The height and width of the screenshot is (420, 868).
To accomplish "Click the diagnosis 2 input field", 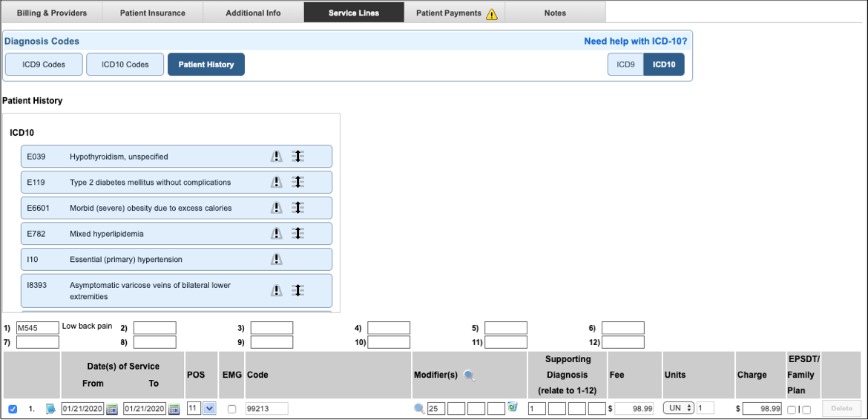I will pyautogui.click(x=154, y=328).
